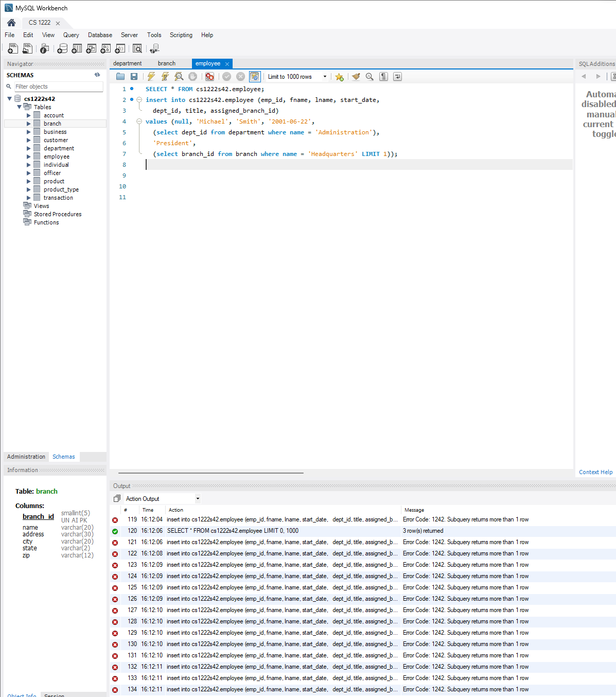Switch to the Administration navigator tab

[26, 457]
